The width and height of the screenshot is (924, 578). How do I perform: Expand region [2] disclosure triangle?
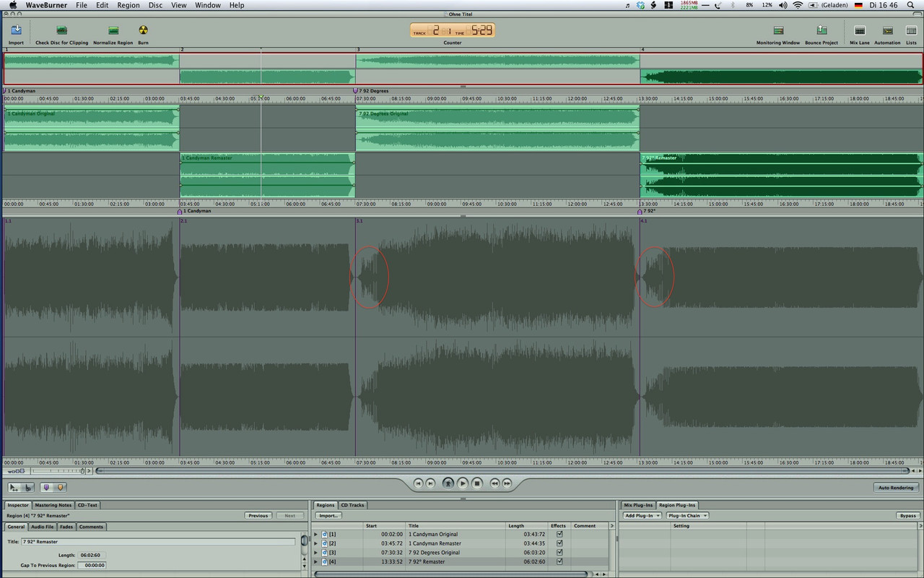tap(315, 543)
